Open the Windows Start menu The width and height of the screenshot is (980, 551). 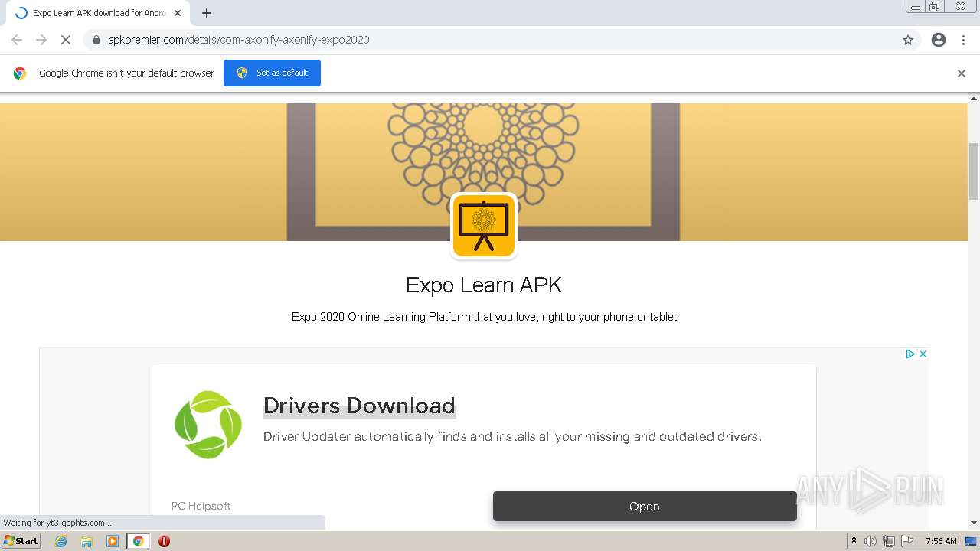(x=21, y=541)
